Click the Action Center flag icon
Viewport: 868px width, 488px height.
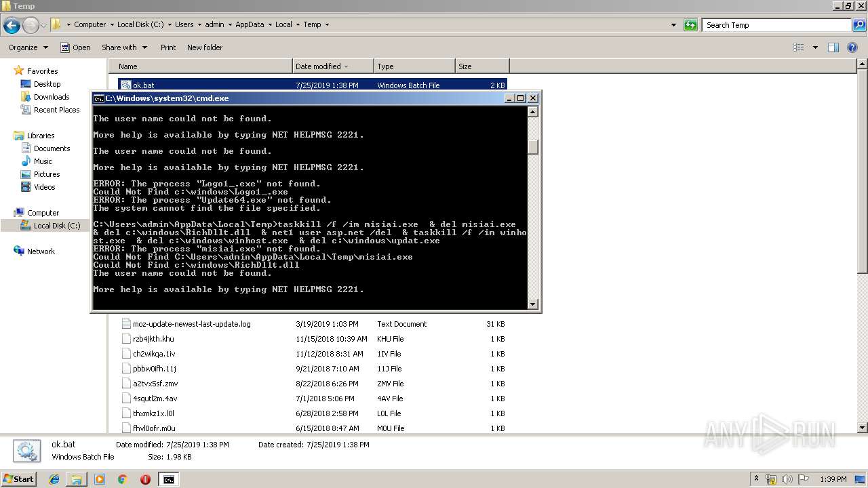(804, 479)
